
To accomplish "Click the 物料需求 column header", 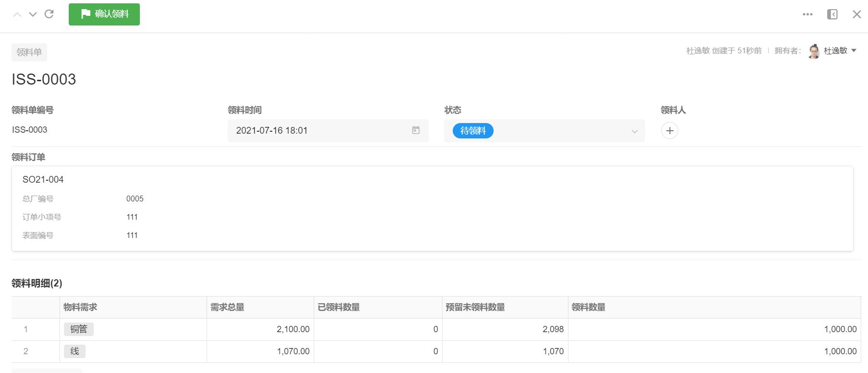I will tap(80, 307).
